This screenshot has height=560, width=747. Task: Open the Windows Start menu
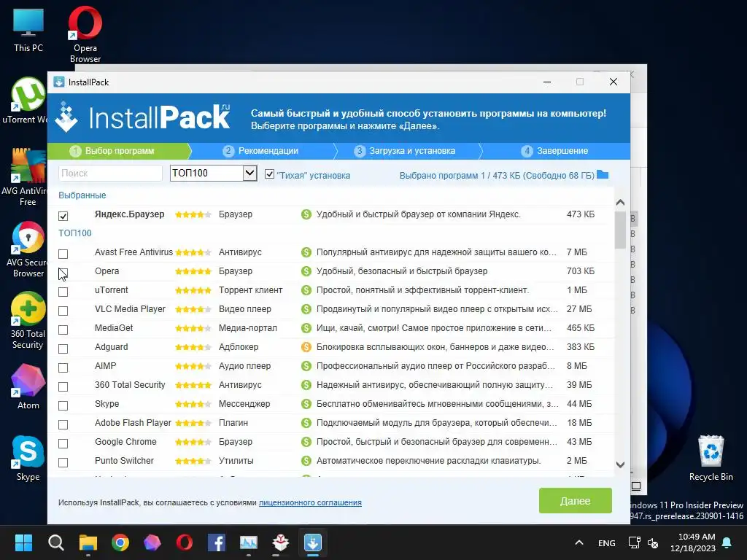pos(23,542)
